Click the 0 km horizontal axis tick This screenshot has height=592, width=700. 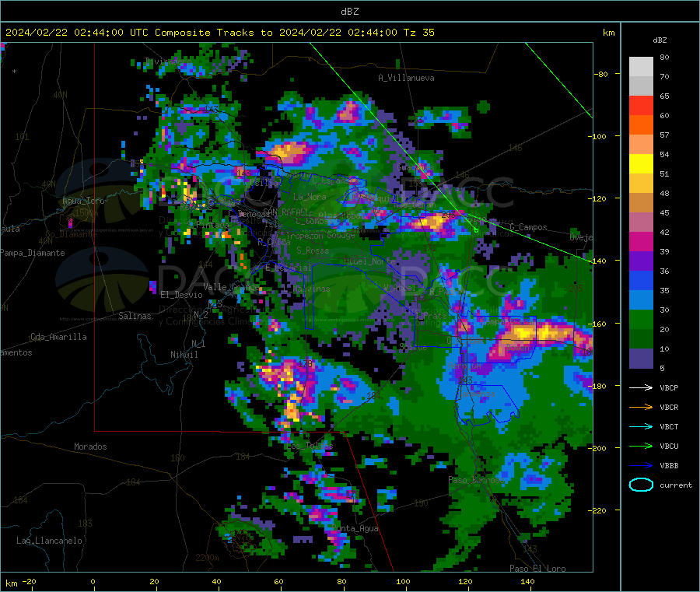pyautogui.click(x=93, y=581)
